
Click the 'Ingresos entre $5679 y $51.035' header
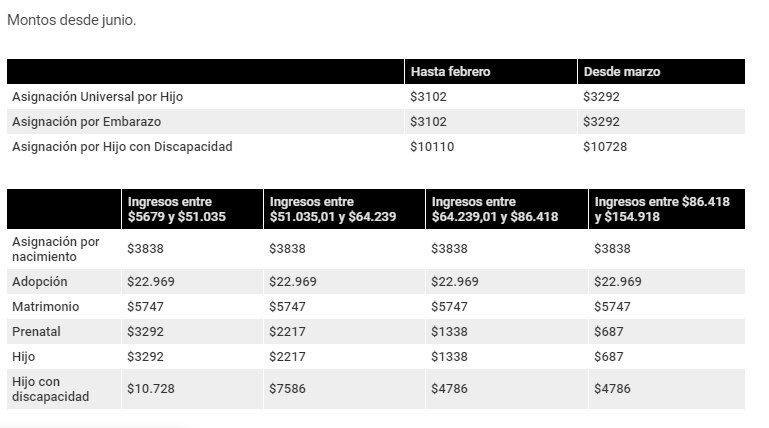tap(176, 209)
